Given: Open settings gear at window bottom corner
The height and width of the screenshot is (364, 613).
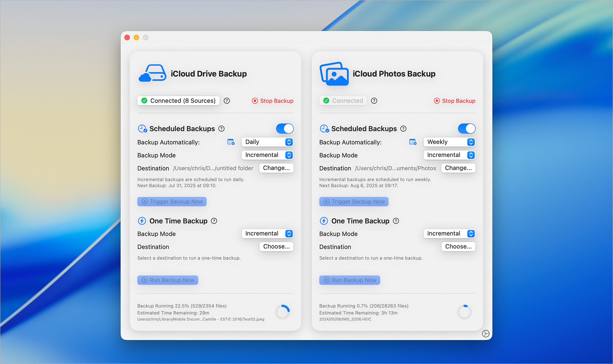Looking at the screenshot, I should click(x=486, y=333).
